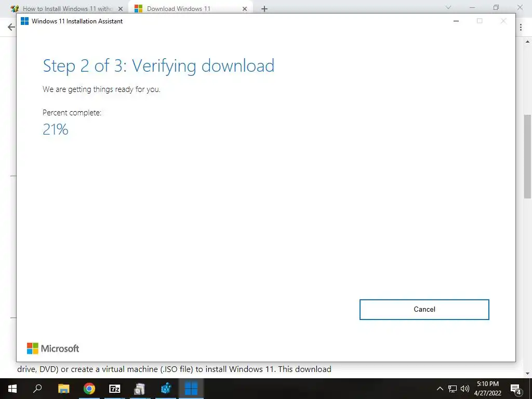Click the Step 2 of 3 heading

pyautogui.click(x=158, y=66)
